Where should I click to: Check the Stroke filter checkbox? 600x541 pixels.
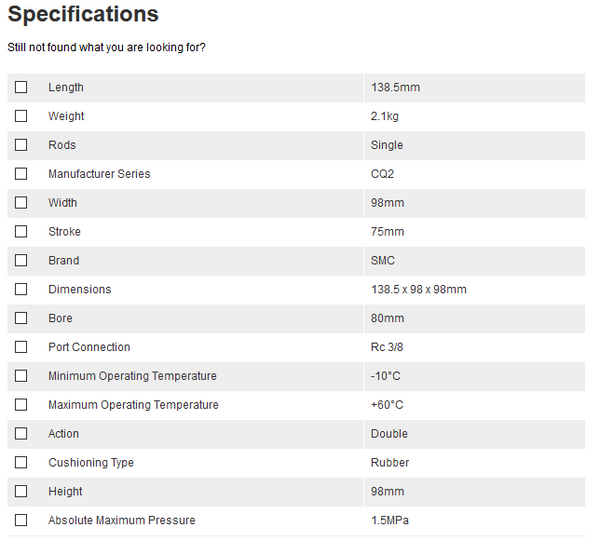click(x=21, y=232)
